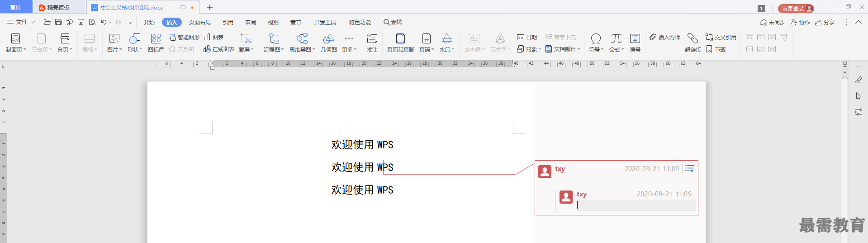
Task: Open the 页码 page number dropdown
Action: pos(427,43)
